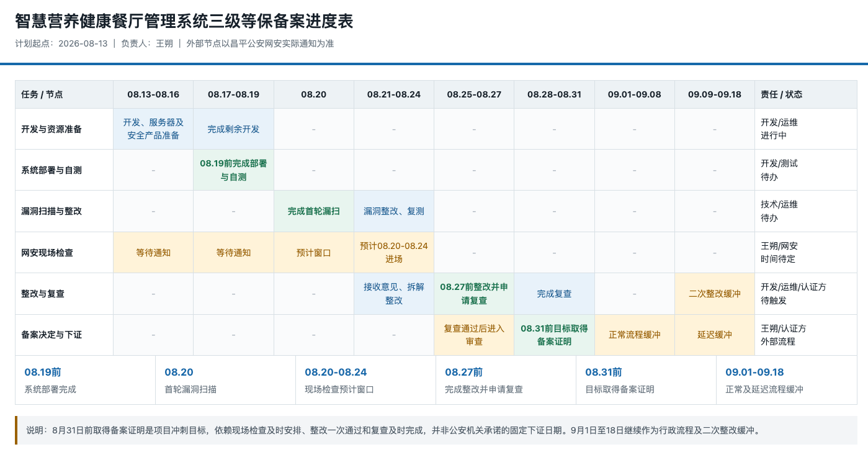The width and height of the screenshot is (868, 452).
Task: Select the 08.31前目标取得备案证明 cell
Action: [x=555, y=335]
